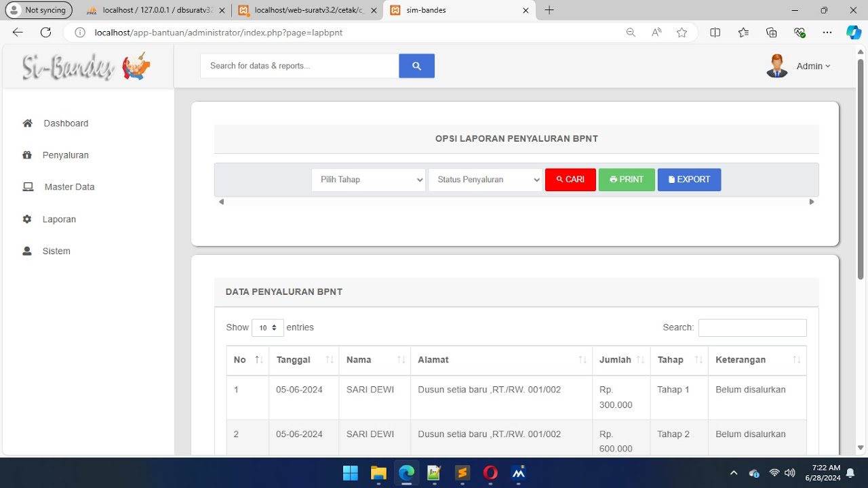
Task: Open the Pilih Tahap dropdown
Action: [368, 180]
